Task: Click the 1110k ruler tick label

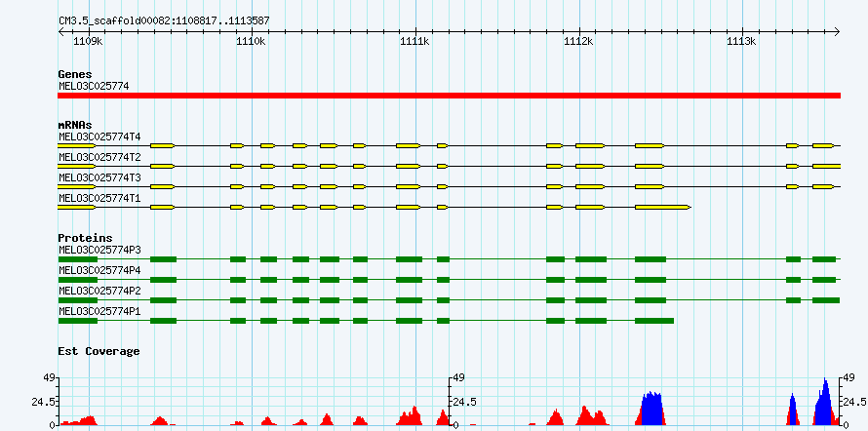Action: click(252, 42)
